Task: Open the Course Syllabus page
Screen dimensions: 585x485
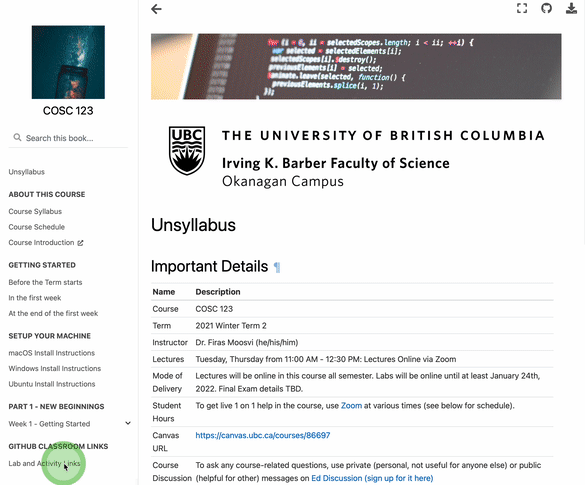Action: [35, 211]
